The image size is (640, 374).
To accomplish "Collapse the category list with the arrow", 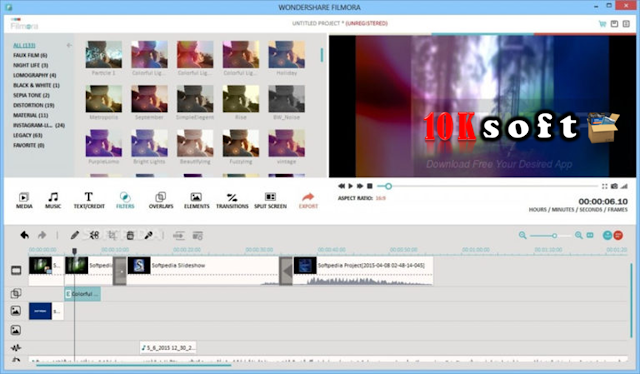I will [x=69, y=45].
